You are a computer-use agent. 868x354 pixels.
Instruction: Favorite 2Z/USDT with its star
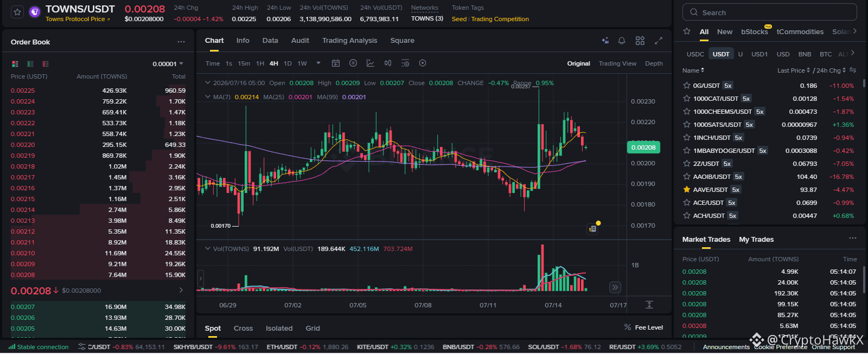point(687,164)
